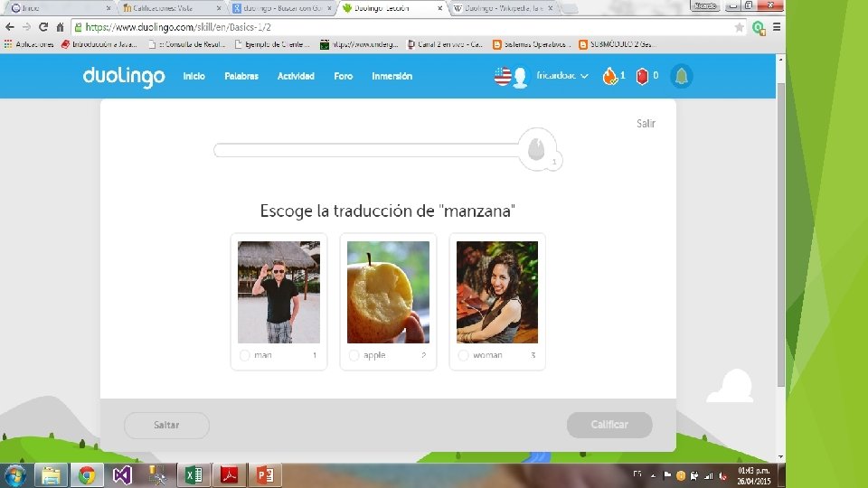Screen dimensions: 868x488
Task: Open the Ejemplo de Cliente bookmark
Action: (273, 44)
